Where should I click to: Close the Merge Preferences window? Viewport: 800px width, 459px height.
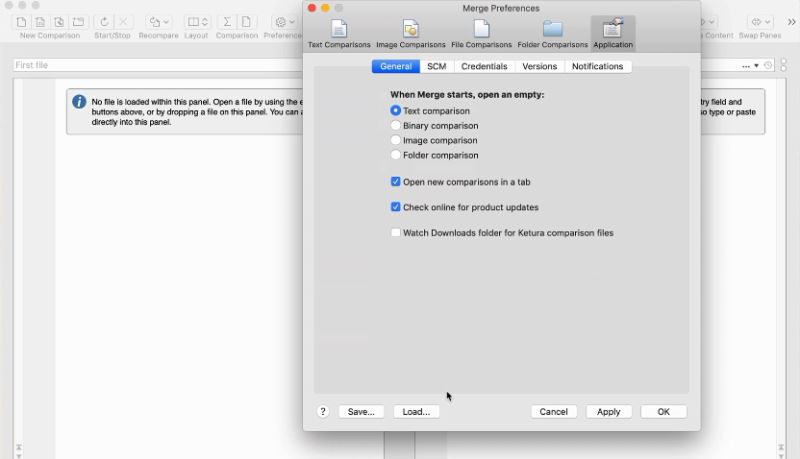pos(312,8)
